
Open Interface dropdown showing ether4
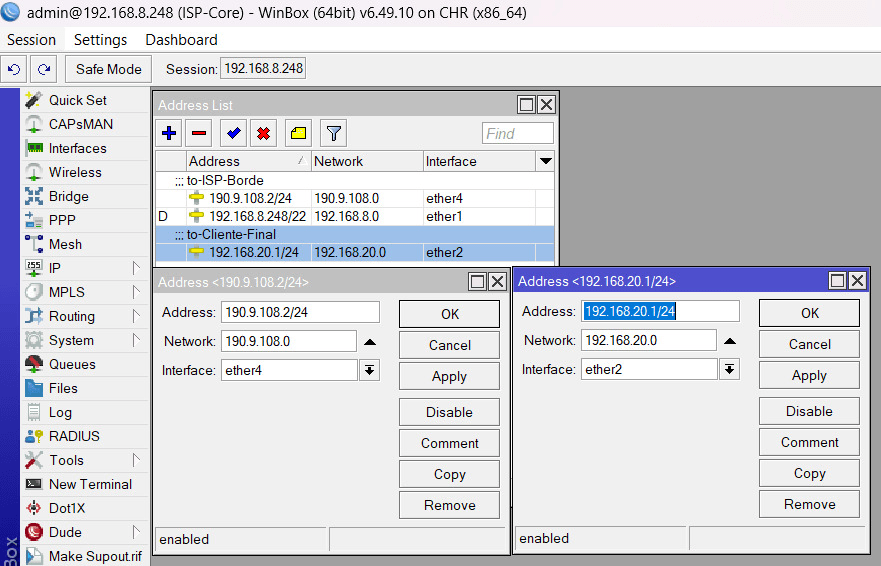tap(370, 370)
